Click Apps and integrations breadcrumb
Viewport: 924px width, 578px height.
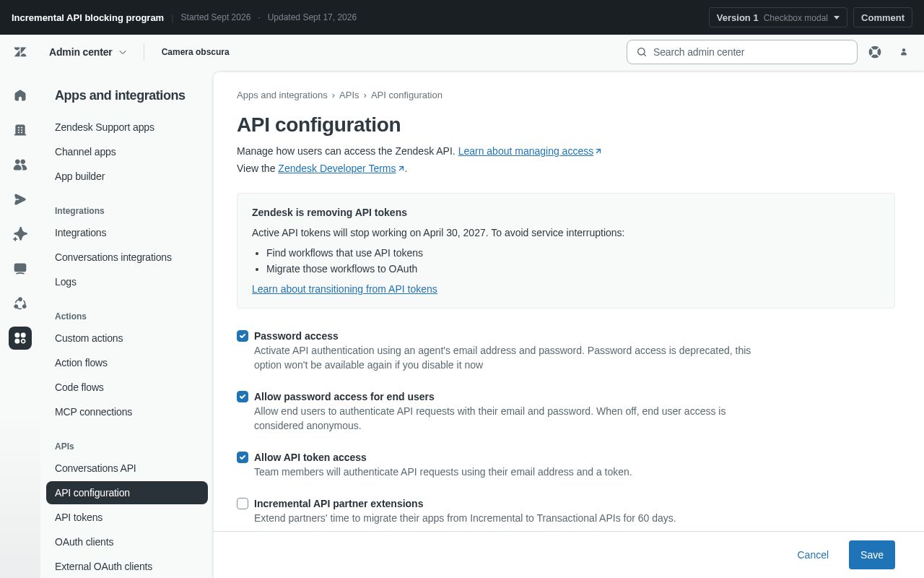coord(282,95)
